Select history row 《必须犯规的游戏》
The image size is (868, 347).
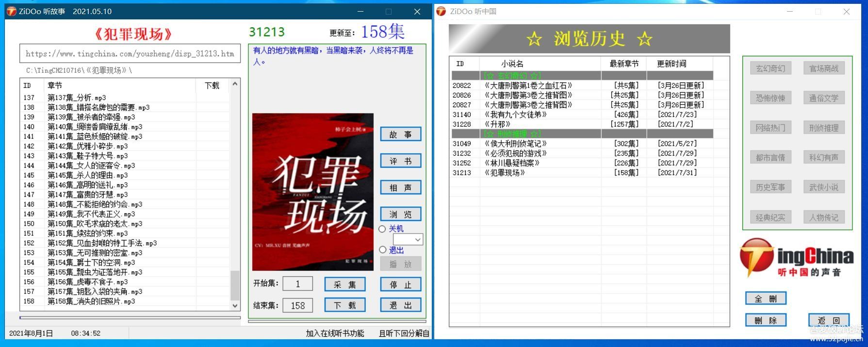click(582, 153)
